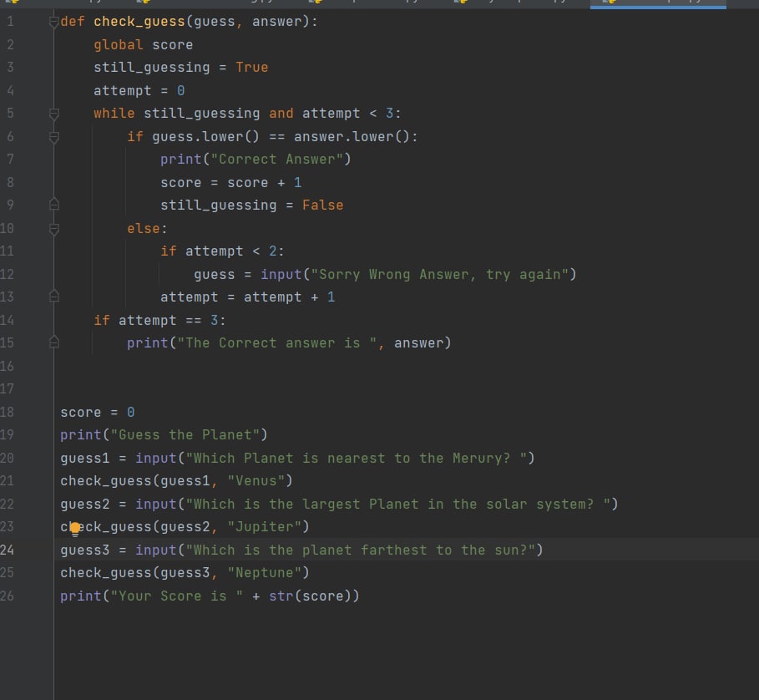Click the "Your Score is " string on line 26

pos(177,596)
